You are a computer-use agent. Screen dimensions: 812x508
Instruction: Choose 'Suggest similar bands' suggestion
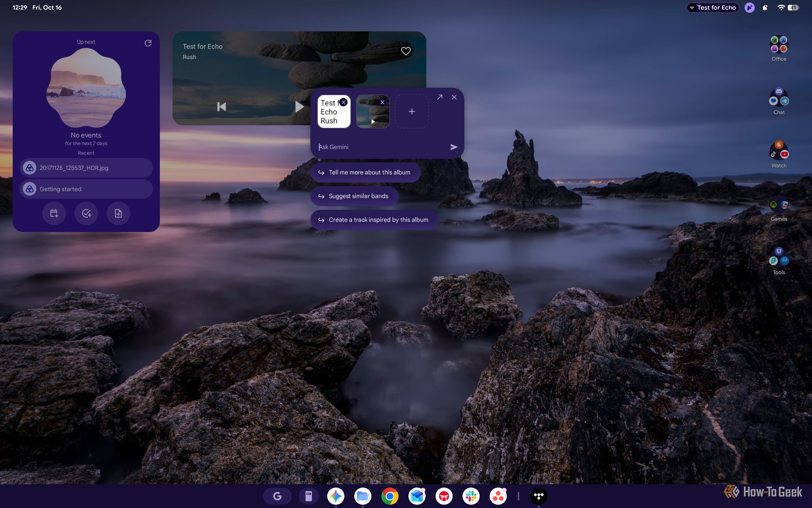coord(354,196)
